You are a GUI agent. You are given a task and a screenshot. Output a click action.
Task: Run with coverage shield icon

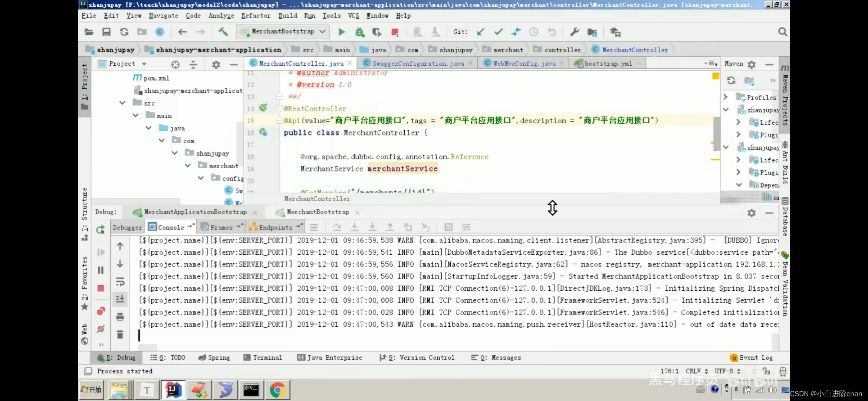click(x=377, y=32)
